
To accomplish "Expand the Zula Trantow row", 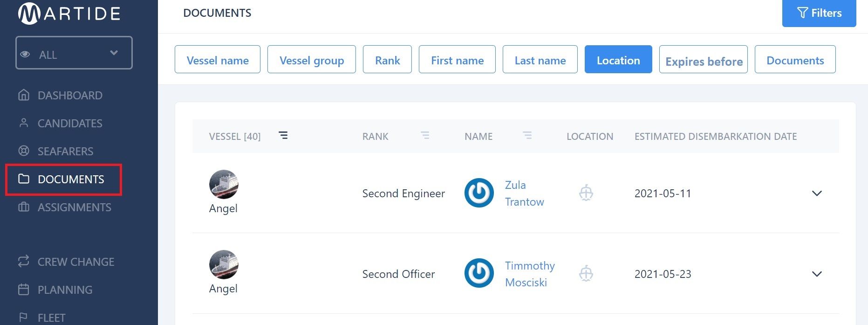I will (817, 193).
